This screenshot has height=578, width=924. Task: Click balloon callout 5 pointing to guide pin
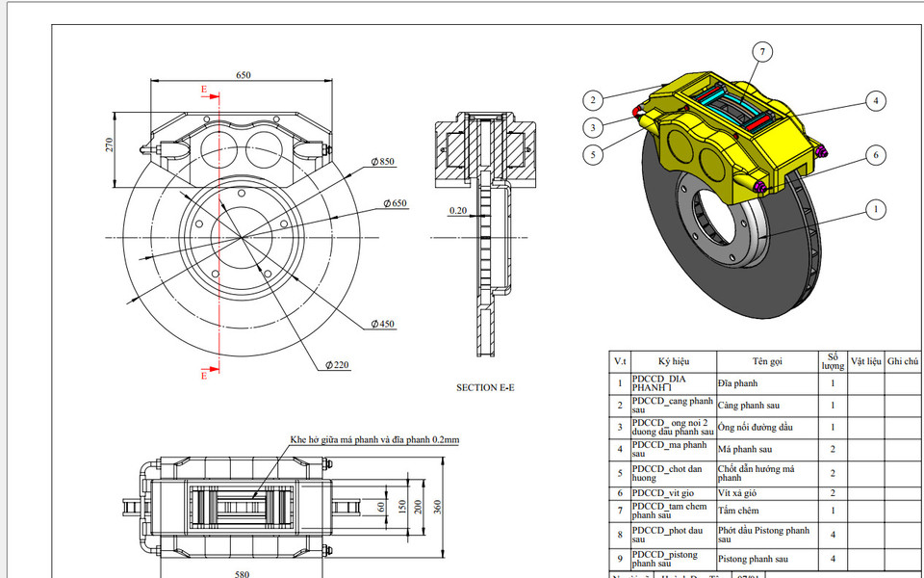point(594,154)
